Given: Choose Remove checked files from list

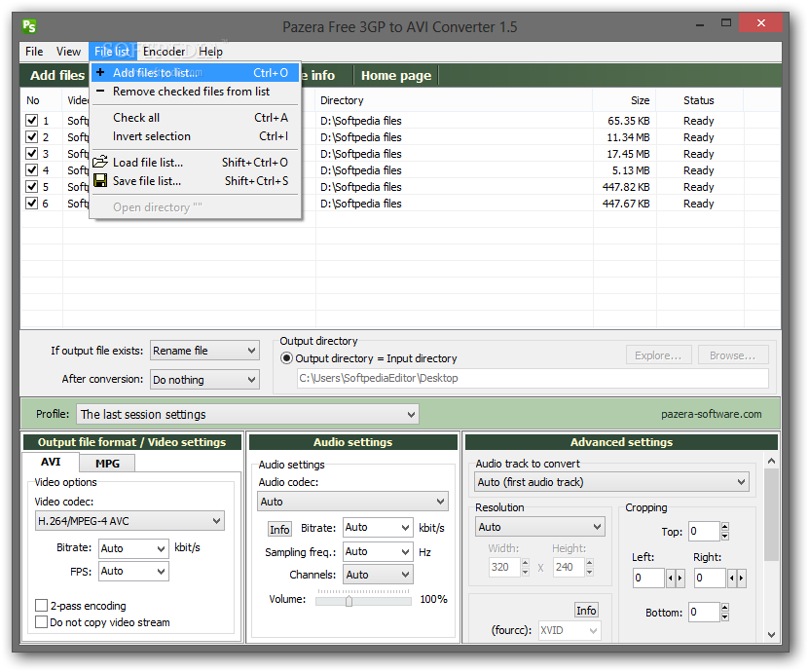Looking at the screenshot, I should [195, 92].
